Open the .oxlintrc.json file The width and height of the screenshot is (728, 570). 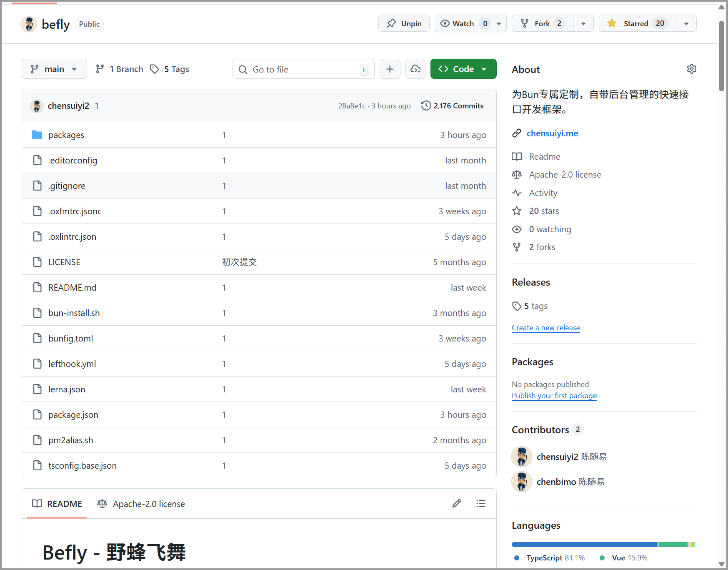point(72,237)
